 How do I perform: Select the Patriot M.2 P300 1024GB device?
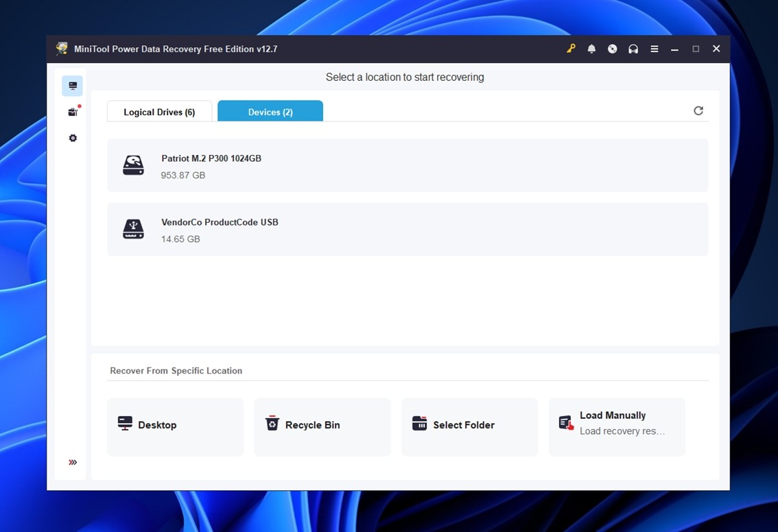point(408,166)
